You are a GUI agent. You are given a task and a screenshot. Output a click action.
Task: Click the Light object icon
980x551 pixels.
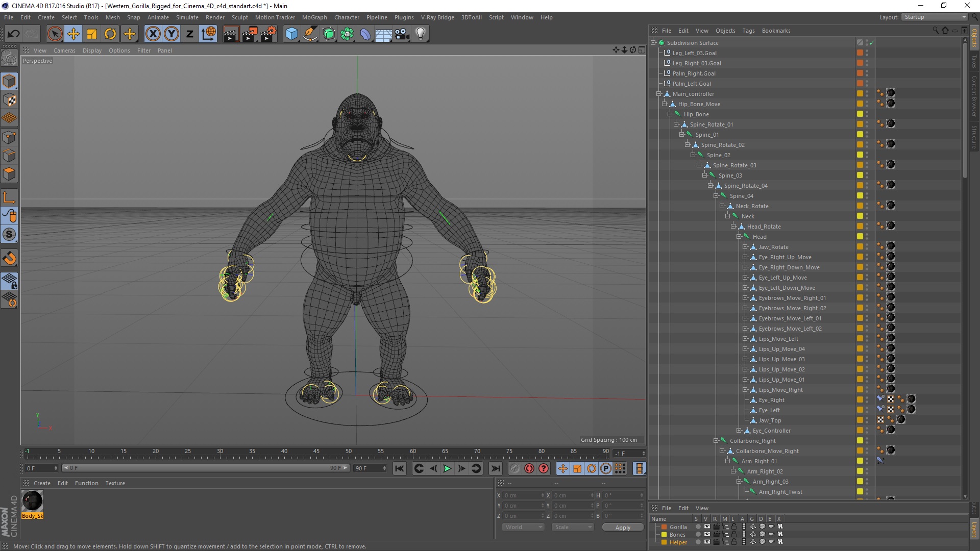420,34
